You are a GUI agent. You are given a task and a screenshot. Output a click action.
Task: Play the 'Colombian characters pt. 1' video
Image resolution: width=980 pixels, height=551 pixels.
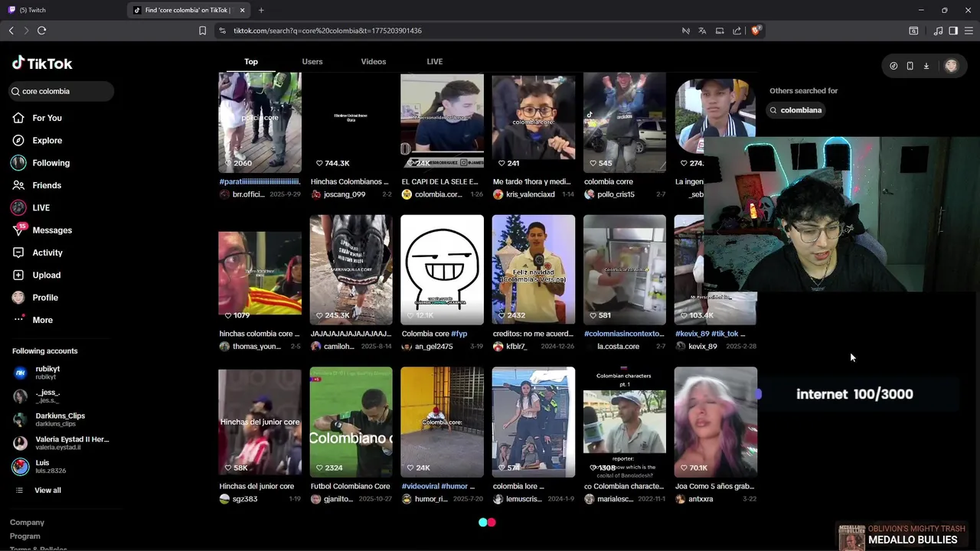(624, 422)
